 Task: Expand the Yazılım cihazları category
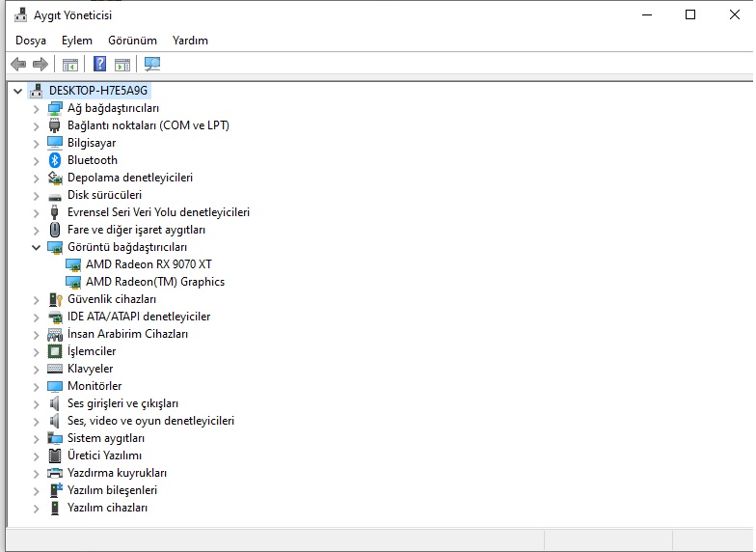[x=37, y=509]
